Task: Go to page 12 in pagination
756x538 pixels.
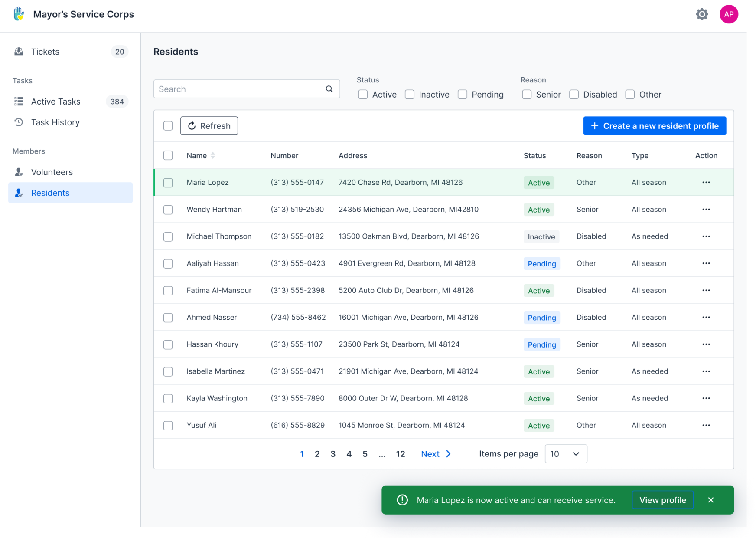Action: (x=401, y=454)
